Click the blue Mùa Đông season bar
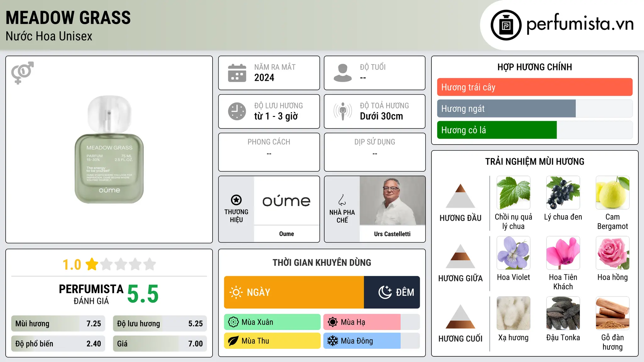The height and width of the screenshot is (362, 644). click(x=362, y=341)
